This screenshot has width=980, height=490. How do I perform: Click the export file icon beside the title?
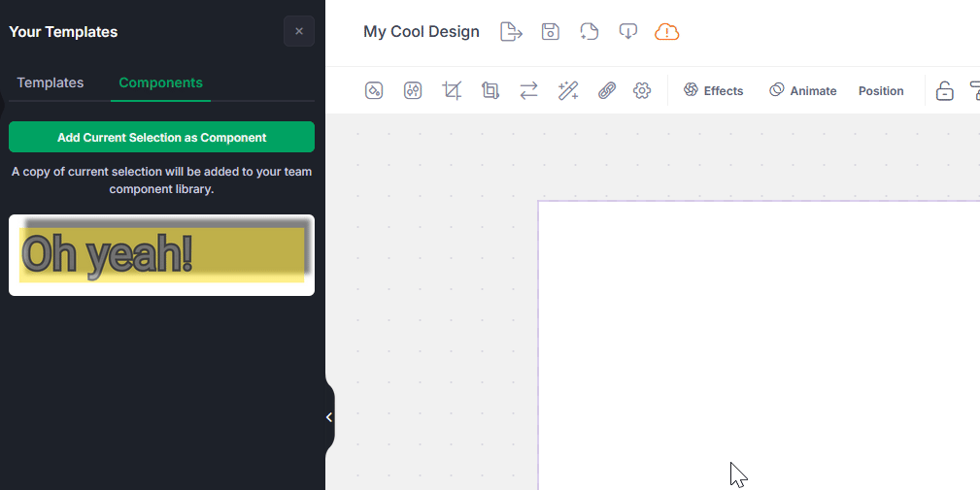click(x=511, y=32)
